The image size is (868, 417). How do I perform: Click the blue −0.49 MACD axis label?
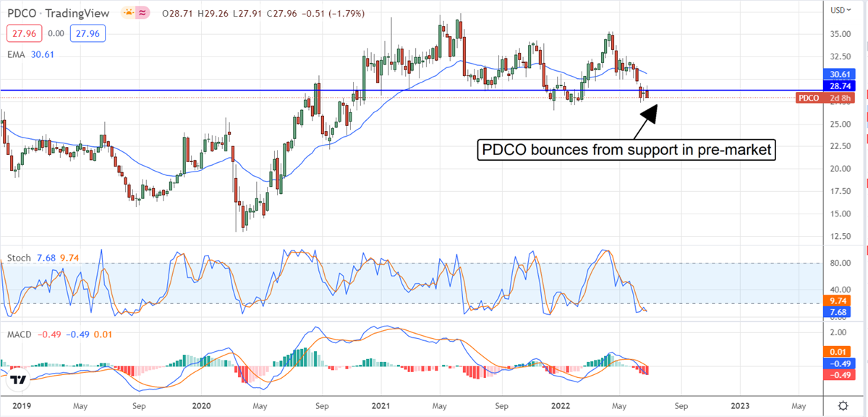pyautogui.click(x=839, y=363)
